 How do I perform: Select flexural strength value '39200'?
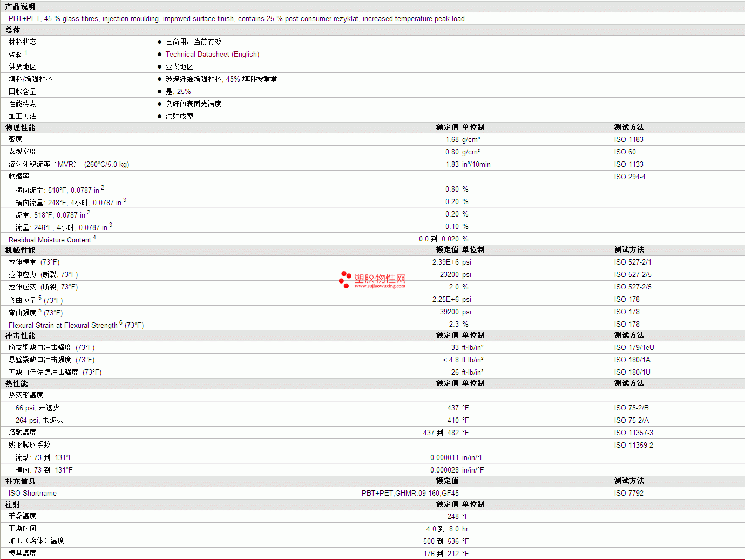tap(449, 312)
